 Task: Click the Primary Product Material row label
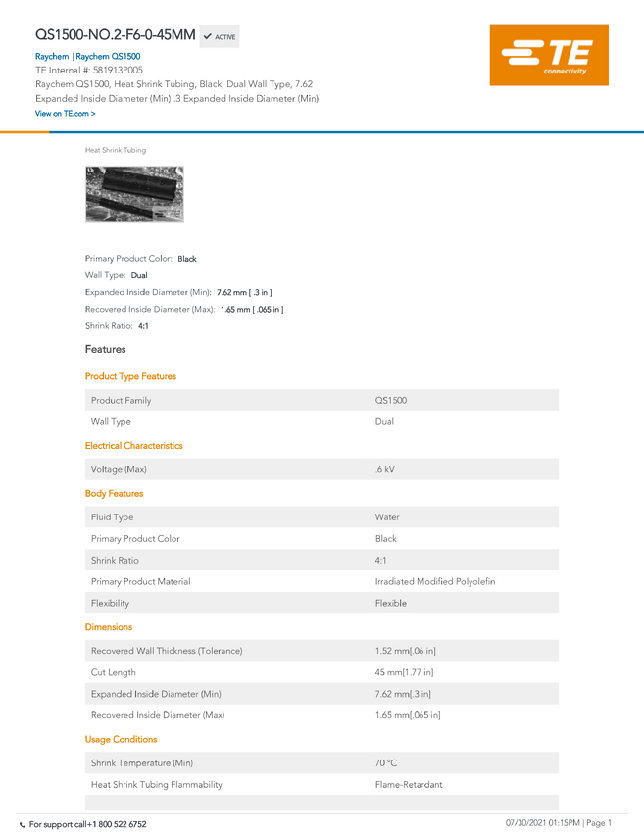coord(141,582)
